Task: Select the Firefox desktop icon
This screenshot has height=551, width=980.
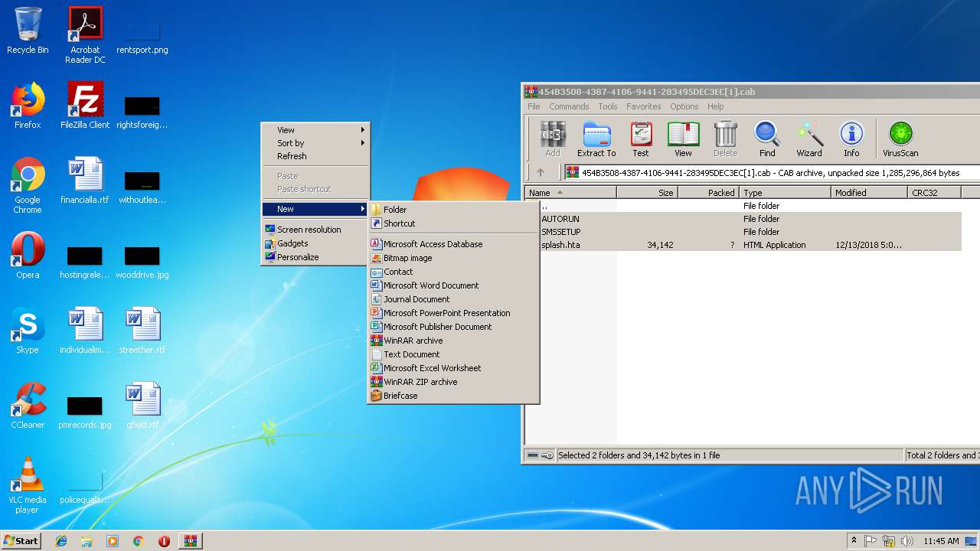Action: pos(28,106)
